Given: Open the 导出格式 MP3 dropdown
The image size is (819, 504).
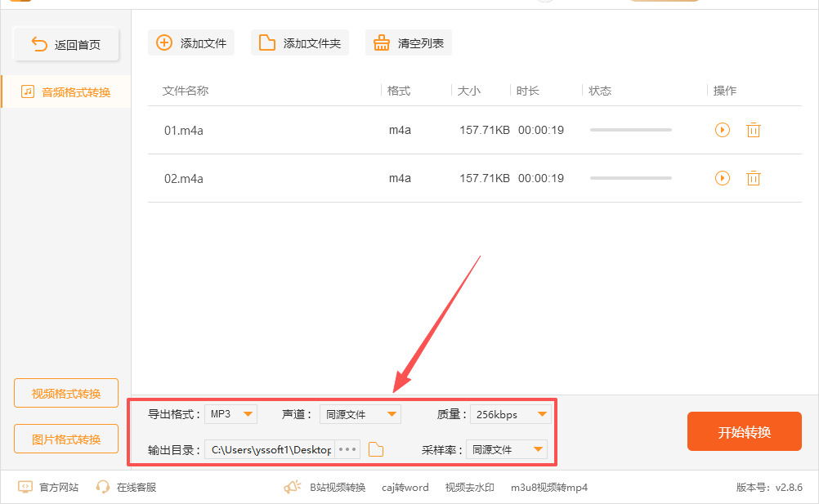Looking at the screenshot, I should point(230,414).
